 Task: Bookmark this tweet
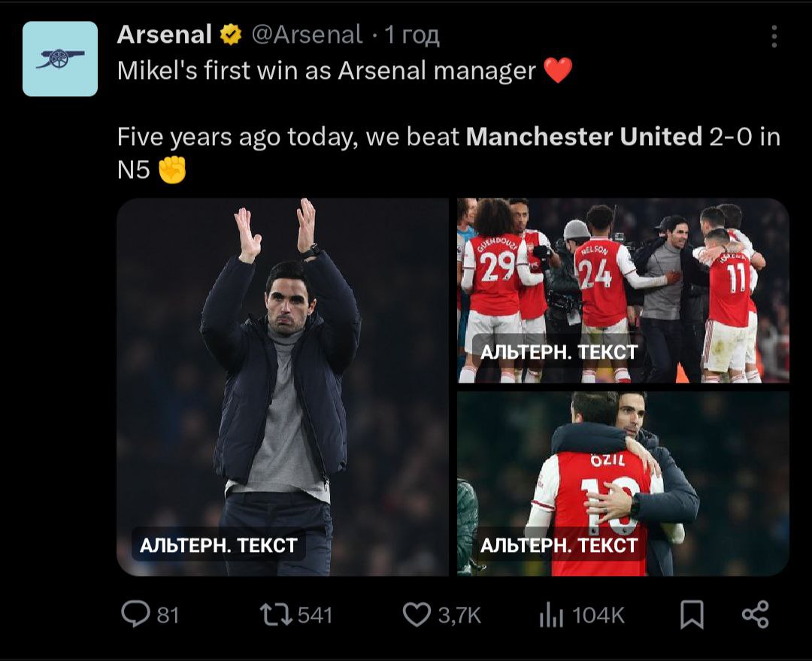pos(692,615)
